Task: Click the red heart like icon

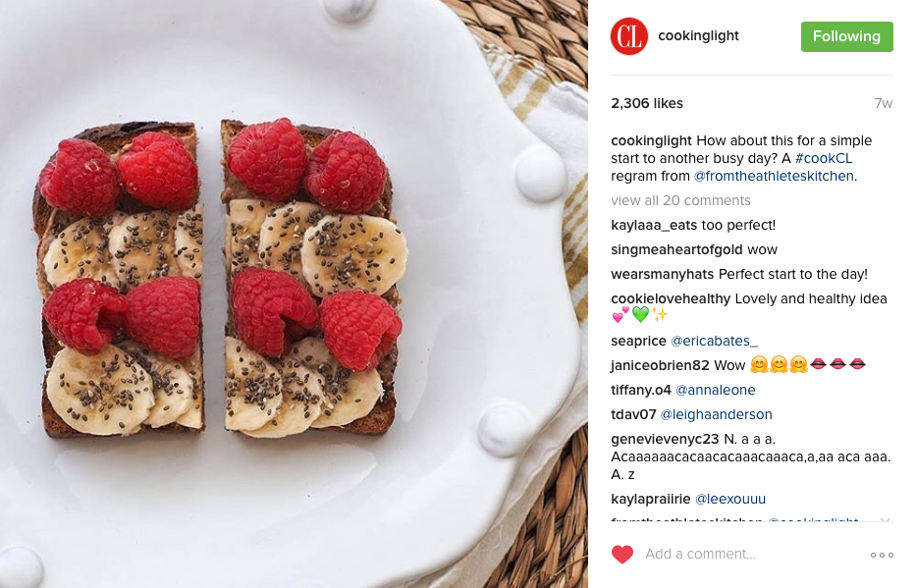Action: coord(622,554)
